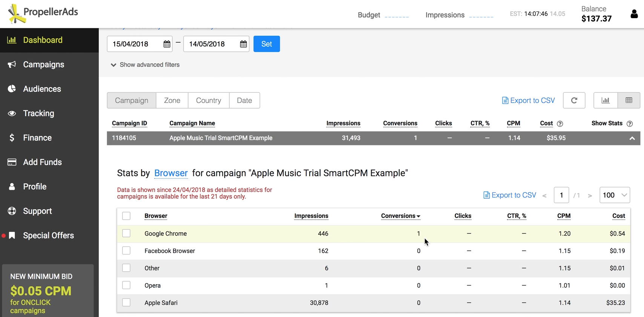The width and height of the screenshot is (644, 317).
Task: Go to next page arrow in browser stats
Action: [x=590, y=196]
